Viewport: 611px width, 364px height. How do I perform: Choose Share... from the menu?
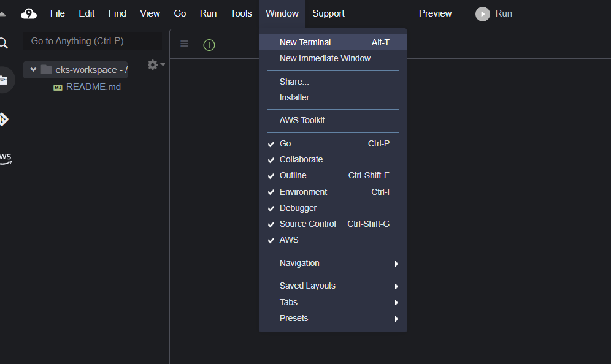(332, 82)
